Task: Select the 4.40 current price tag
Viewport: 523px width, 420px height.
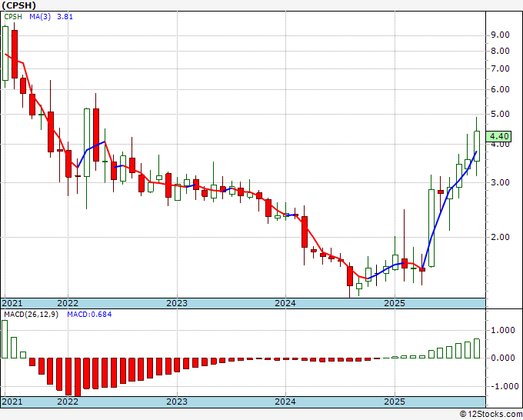Action: click(498, 136)
